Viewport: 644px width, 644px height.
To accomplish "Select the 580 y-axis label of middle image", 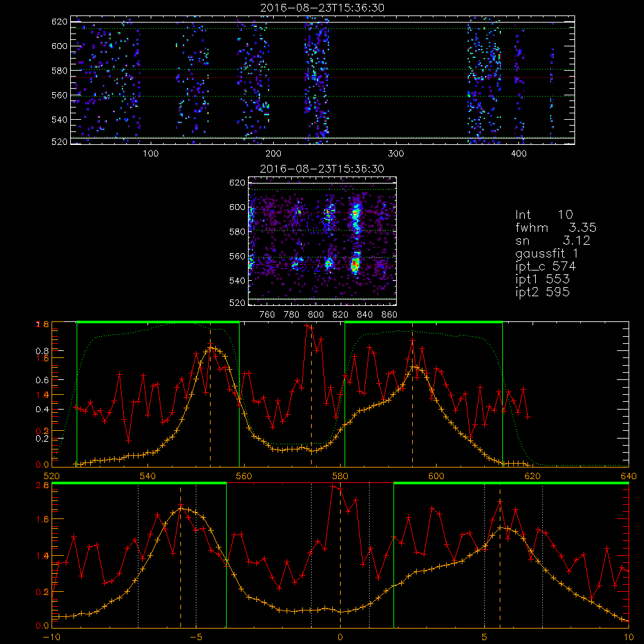I will point(237,232).
